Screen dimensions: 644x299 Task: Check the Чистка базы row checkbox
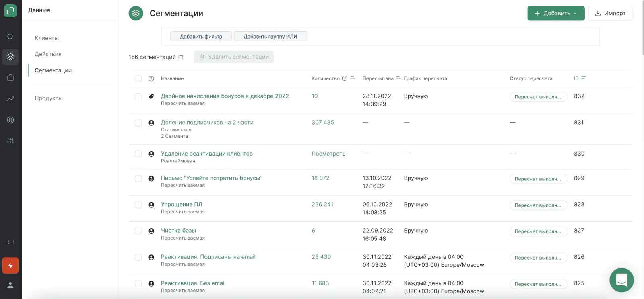pyautogui.click(x=138, y=231)
